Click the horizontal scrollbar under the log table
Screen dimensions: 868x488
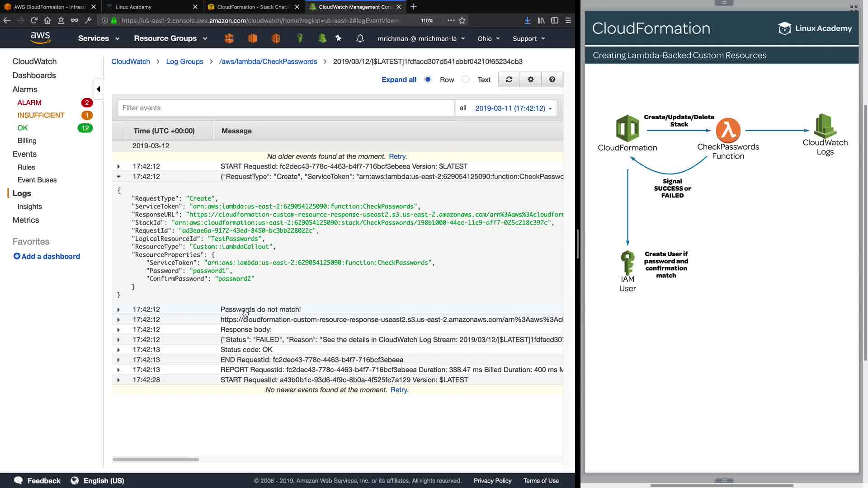coord(156,459)
